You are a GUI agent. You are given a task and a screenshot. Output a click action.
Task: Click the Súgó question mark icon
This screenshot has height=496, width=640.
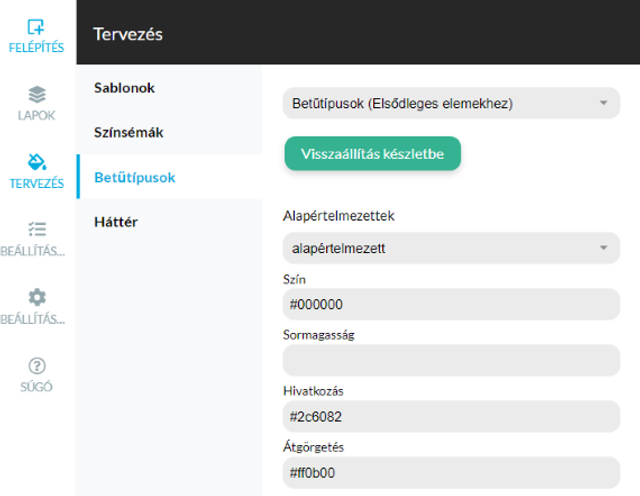(37, 366)
